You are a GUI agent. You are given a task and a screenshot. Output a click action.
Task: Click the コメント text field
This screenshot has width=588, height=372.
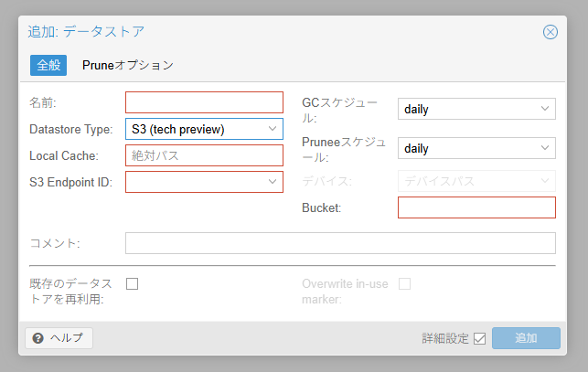coord(340,243)
